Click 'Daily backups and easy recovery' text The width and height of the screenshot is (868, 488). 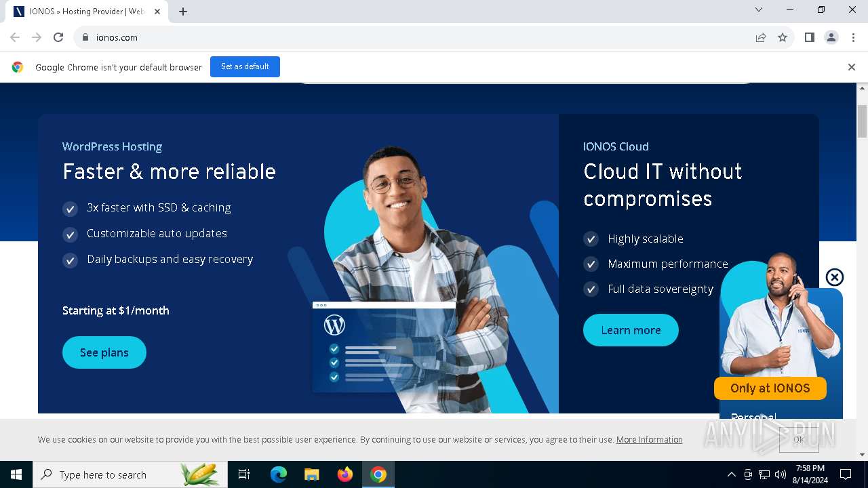point(170,259)
